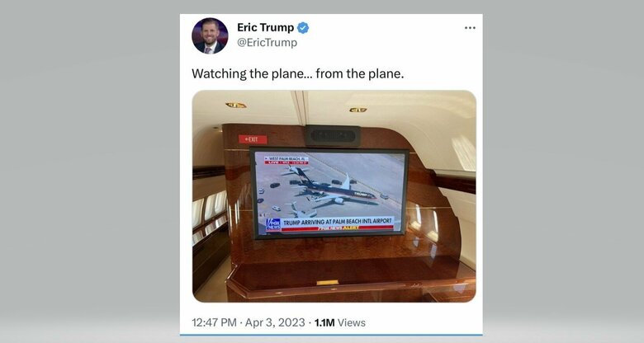This screenshot has height=343, width=644.
Task: Open the attached cabin photo
Action: point(334,195)
